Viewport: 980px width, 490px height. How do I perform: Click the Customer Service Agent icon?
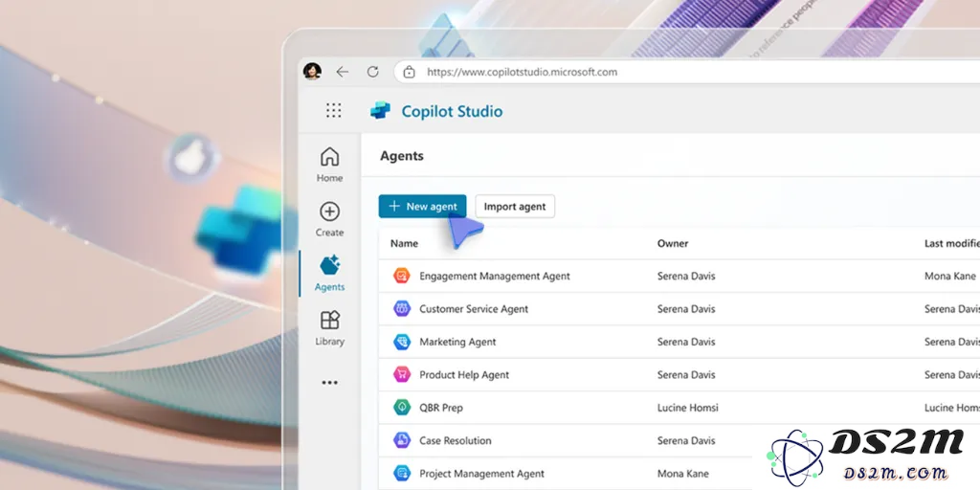point(401,309)
